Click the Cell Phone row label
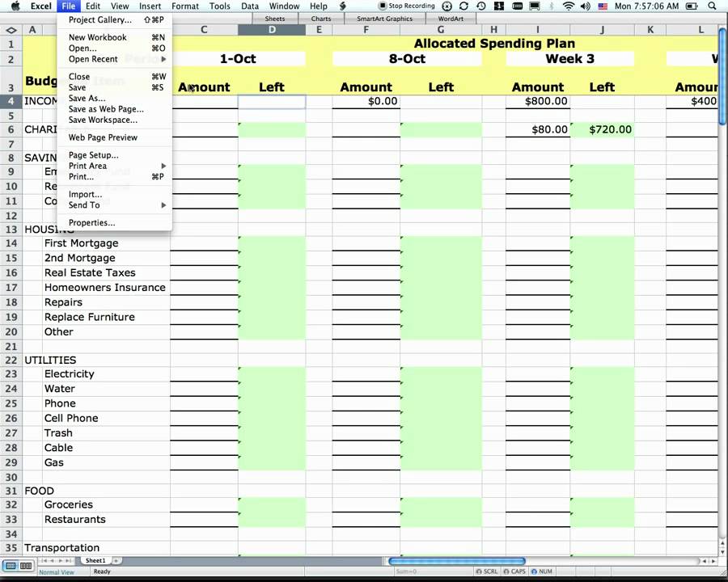The height and width of the screenshot is (582, 728). [x=71, y=418]
